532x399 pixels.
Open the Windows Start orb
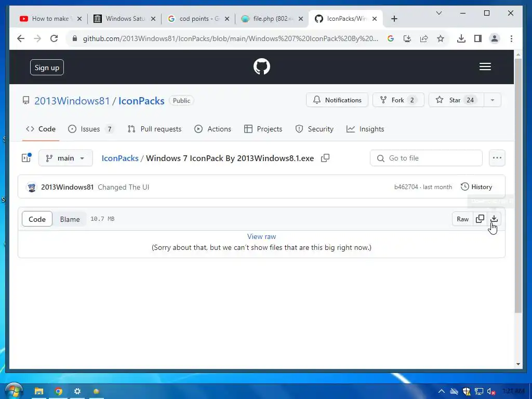click(14, 391)
